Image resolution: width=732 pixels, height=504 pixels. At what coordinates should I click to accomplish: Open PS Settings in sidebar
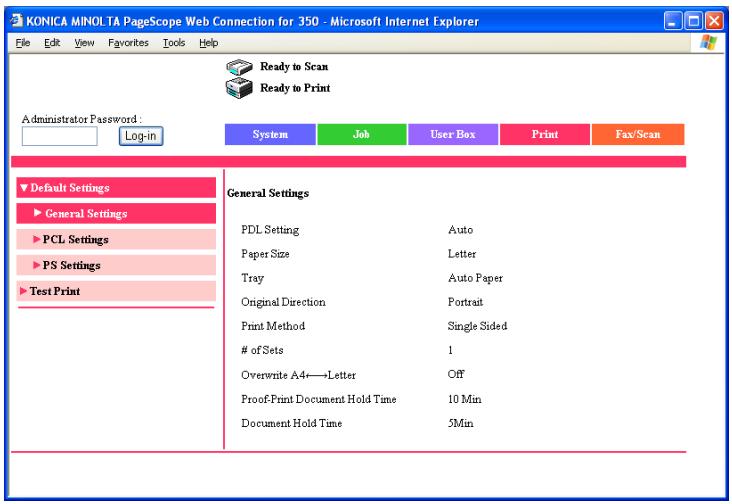coord(116,265)
